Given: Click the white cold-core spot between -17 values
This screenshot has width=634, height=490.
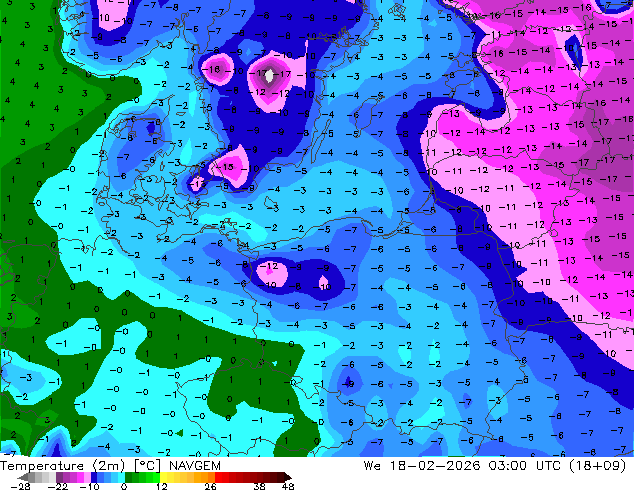Looking at the screenshot, I should [x=269, y=76].
